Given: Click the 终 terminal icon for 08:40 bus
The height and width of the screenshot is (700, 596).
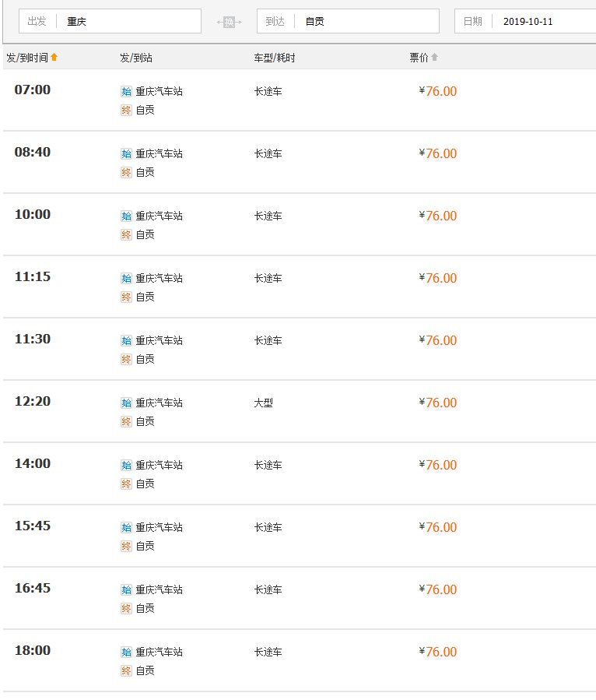Looking at the screenshot, I should (x=126, y=172).
